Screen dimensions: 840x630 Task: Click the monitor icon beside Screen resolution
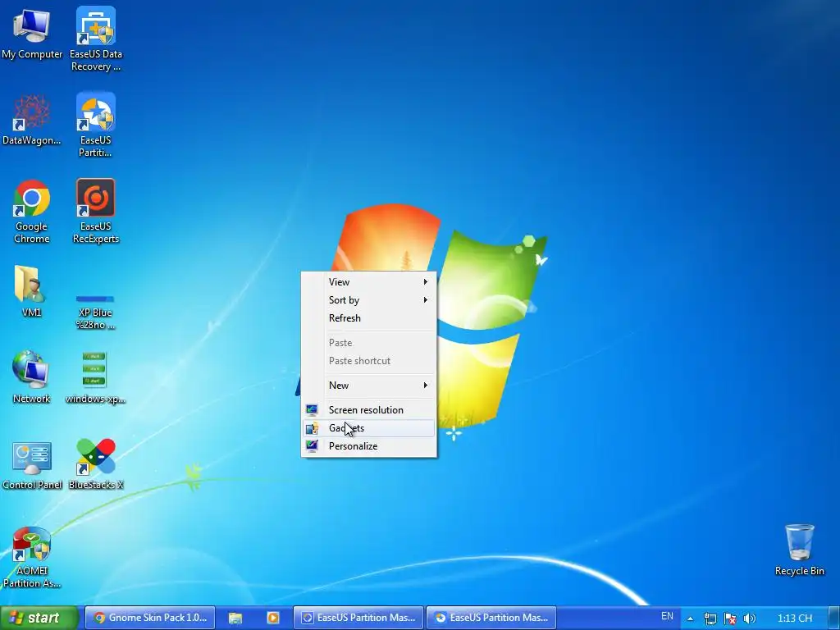click(312, 410)
